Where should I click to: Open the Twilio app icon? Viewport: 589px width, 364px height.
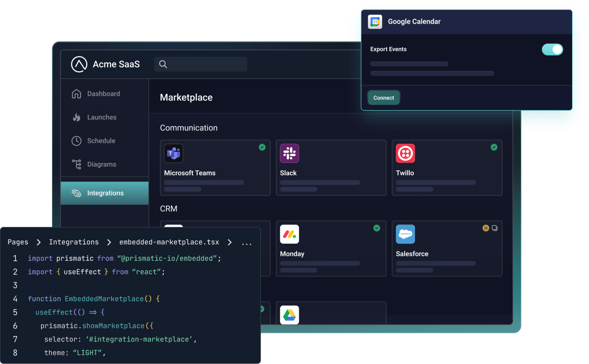pos(405,153)
